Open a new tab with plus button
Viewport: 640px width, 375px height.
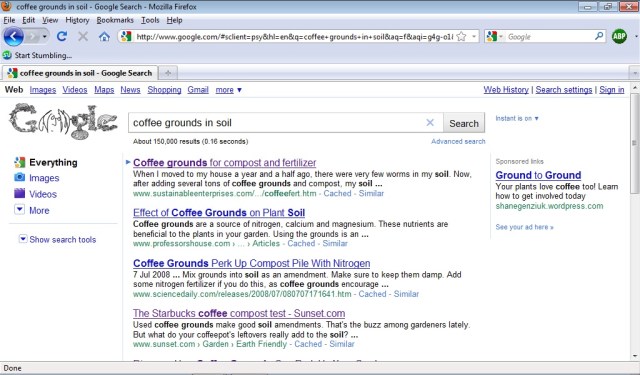pyautogui.click(x=168, y=73)
